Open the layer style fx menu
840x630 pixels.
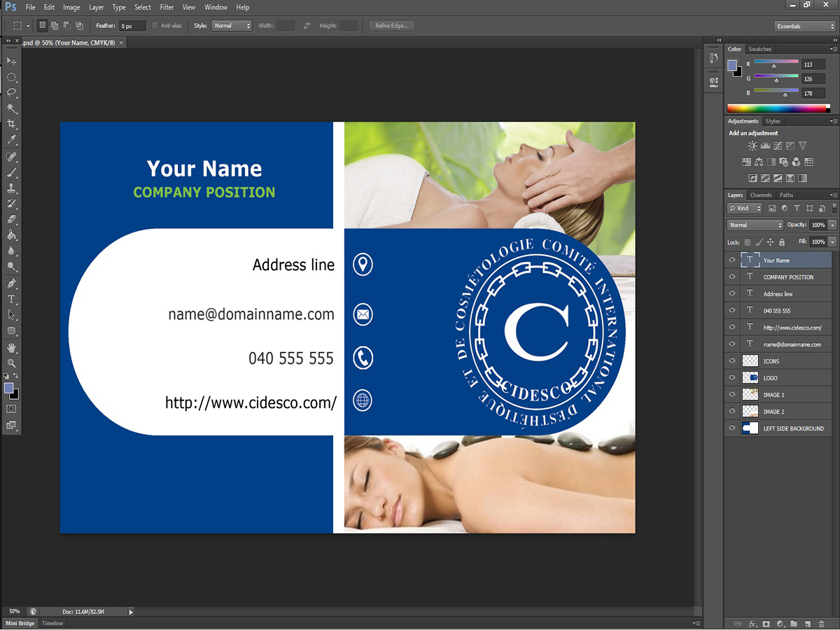coord(752,623)
